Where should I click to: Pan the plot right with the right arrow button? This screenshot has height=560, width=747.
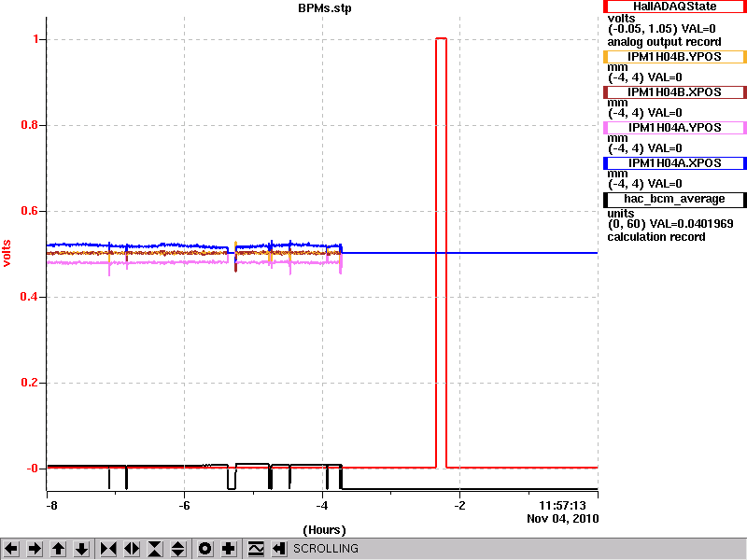coord(35,549)
